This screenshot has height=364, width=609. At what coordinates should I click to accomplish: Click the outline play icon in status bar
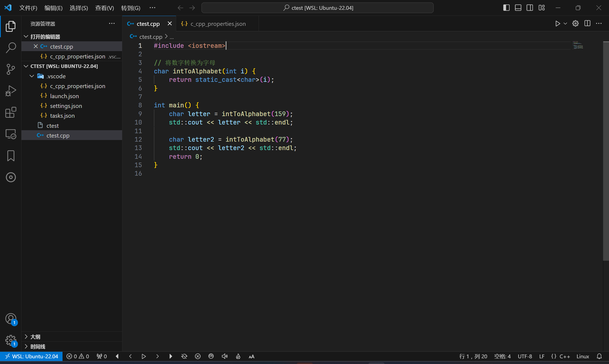click(144, 356)
